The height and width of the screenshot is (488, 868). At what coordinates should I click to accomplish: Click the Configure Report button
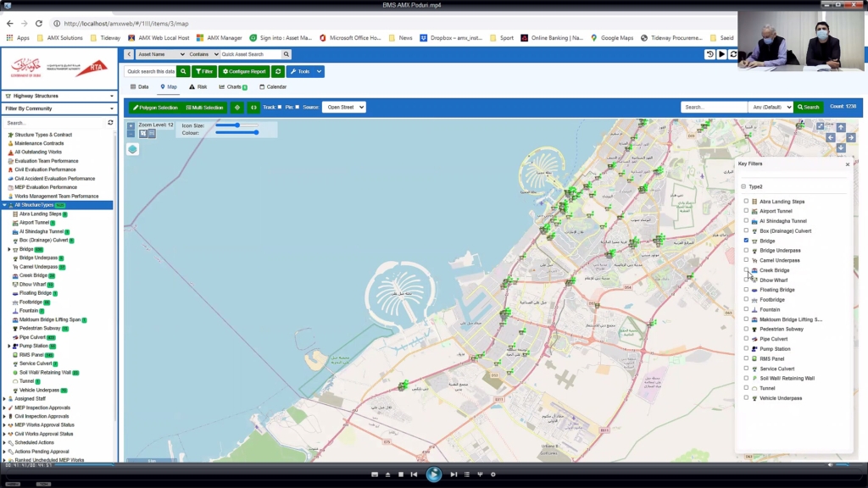244,72
